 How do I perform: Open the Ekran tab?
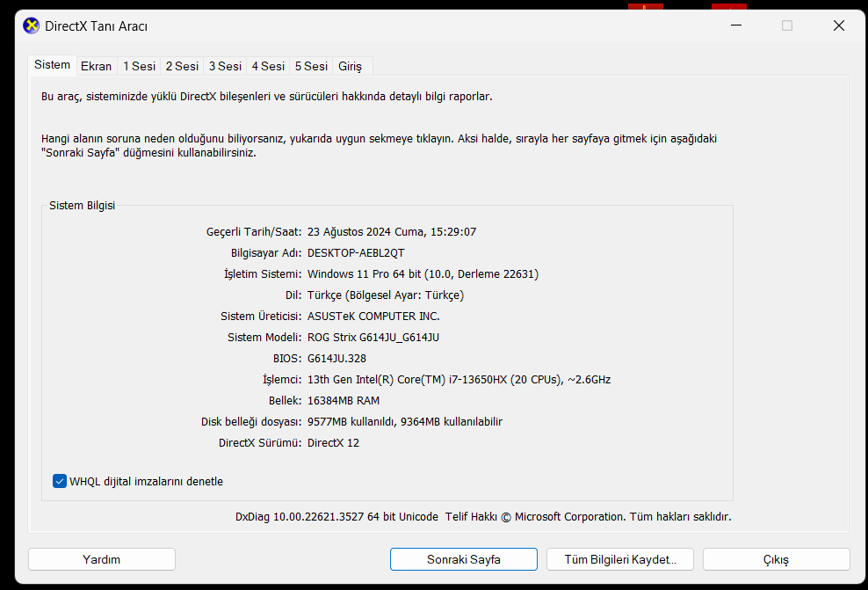(x=97, y=67)
